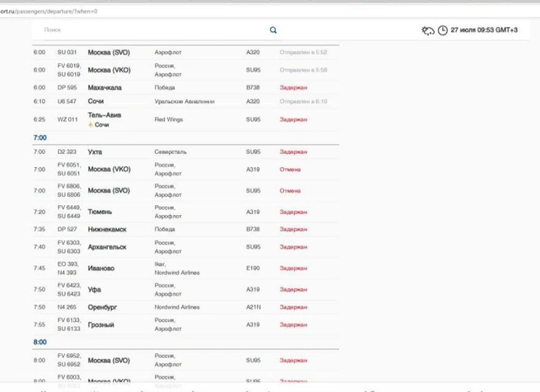Viewport: 540px width, 392px height.
Task: Open the Уфа FV 6423 flight
Action: 186,290
